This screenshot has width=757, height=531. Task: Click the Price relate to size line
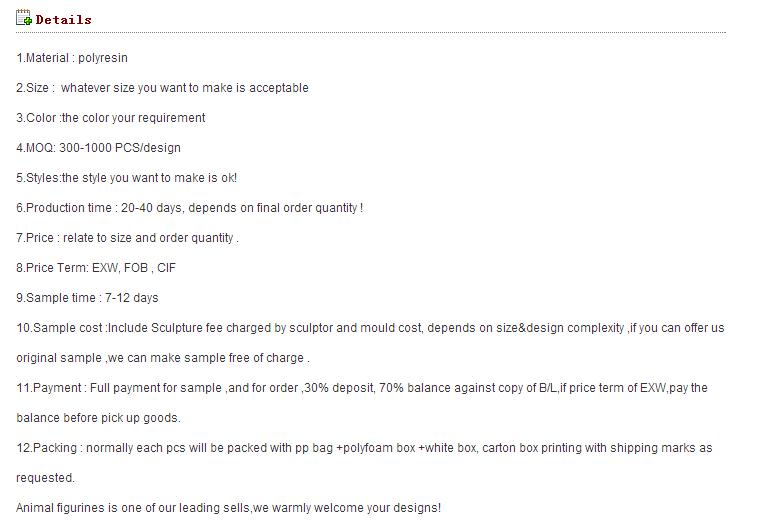coord(127,238)
